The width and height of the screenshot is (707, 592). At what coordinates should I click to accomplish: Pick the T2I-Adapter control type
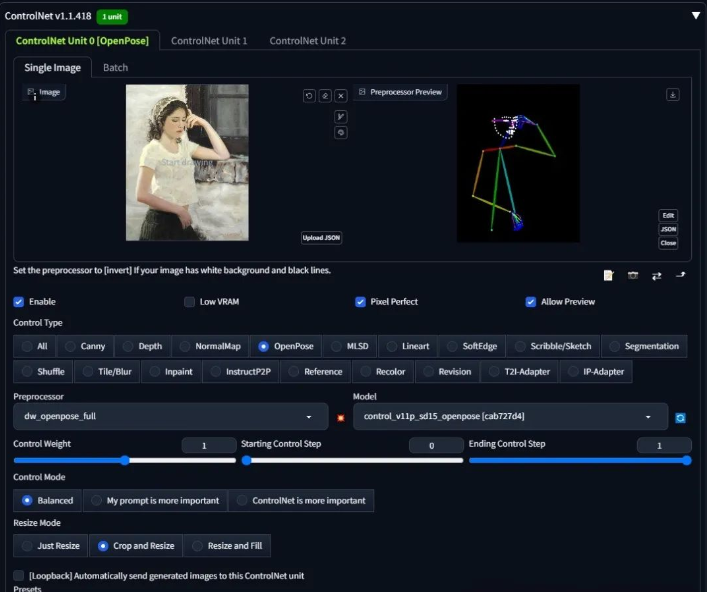519,372
